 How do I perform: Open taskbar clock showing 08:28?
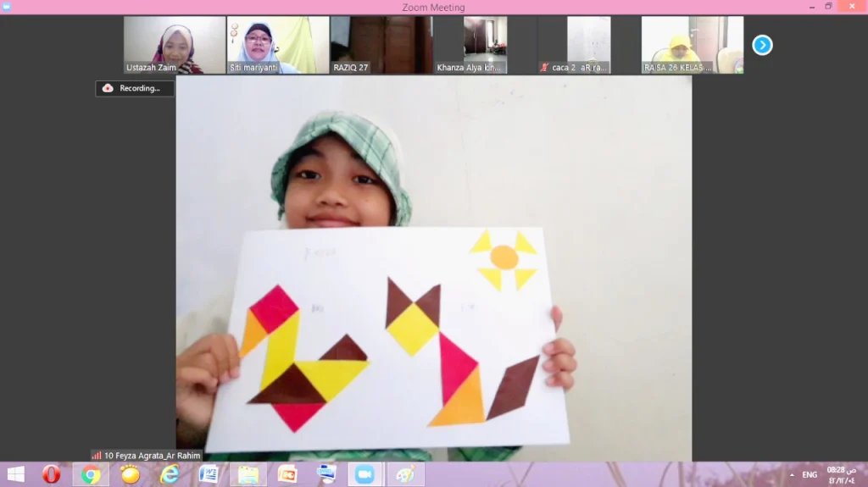(842, 475)
